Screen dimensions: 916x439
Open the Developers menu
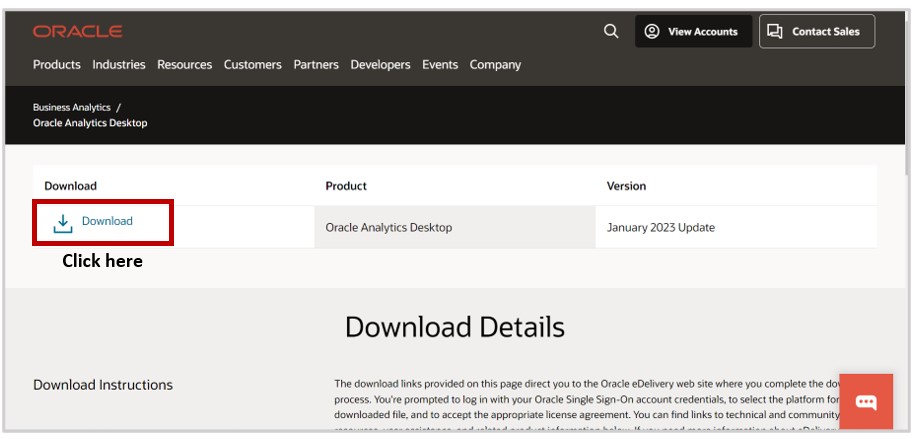click(380, 65)
